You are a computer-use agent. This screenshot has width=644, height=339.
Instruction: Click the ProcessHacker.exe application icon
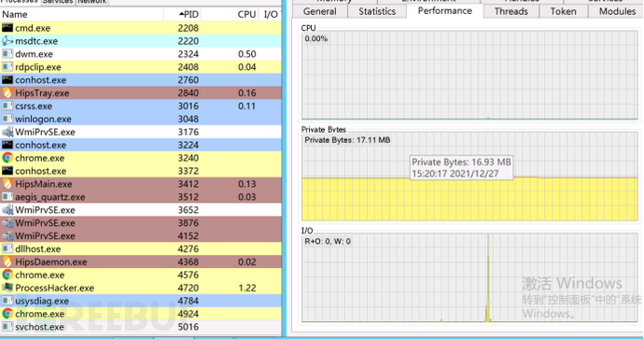(x=7, y=288)
